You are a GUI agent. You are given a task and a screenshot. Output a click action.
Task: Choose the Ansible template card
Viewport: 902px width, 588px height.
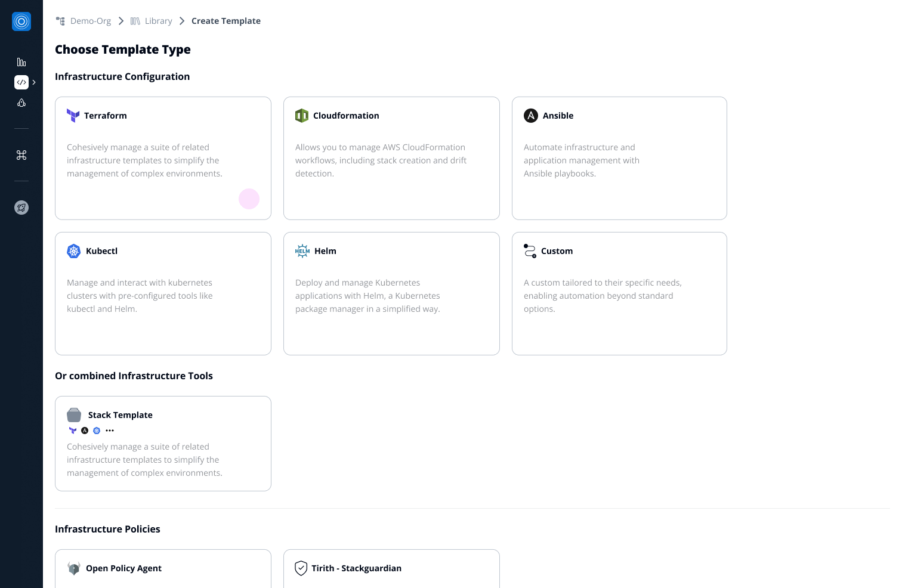(619, 158)
